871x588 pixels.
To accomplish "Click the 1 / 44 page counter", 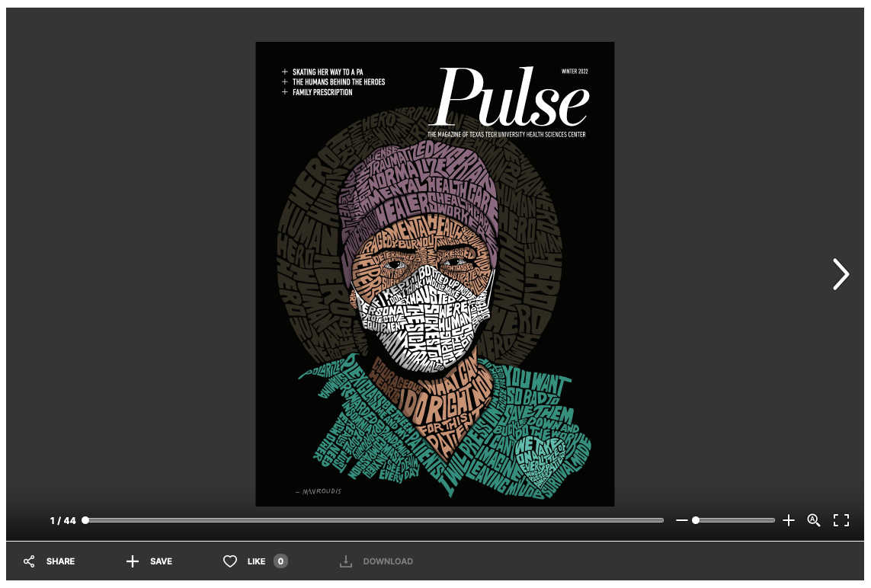I will point(63,521).
